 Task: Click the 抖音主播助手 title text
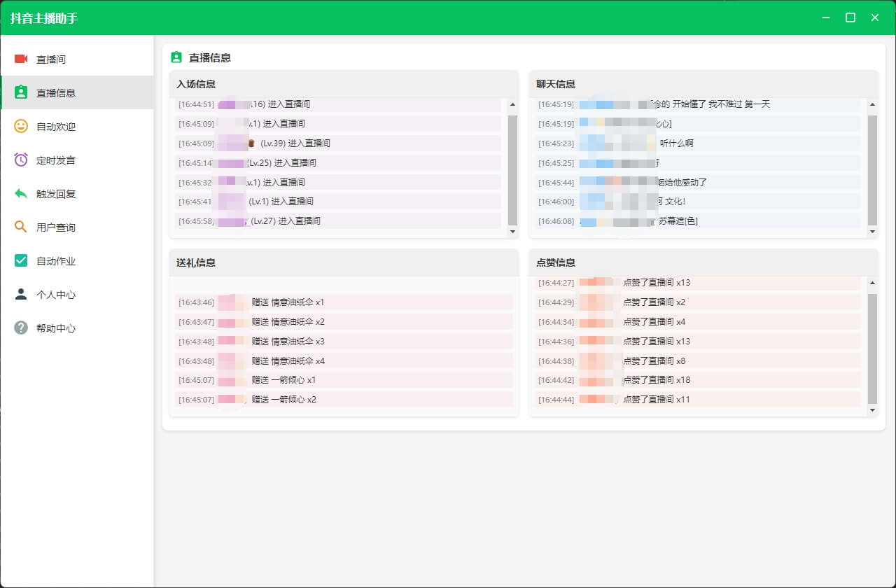tap(44, 18)
